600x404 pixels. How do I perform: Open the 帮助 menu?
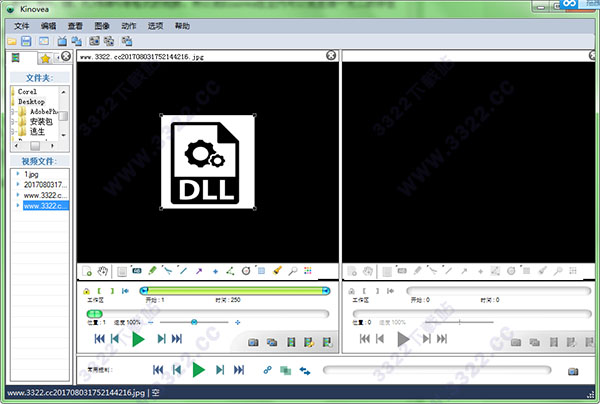pyautogui.click(x=183, y=26)
